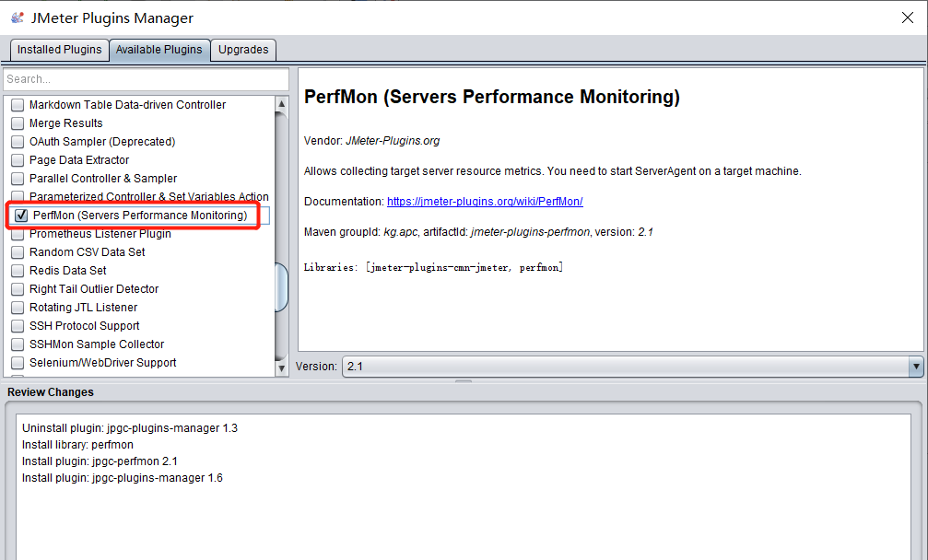The image size is (928, 560).
Task: Enable the Merge Results plugin checkbox
Action: (x=18, y=123)
